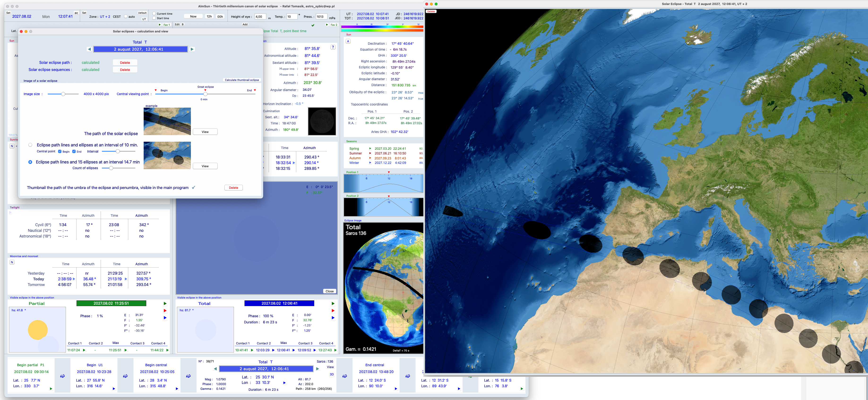This screenshot has width=868, height=400.
Task: Play Fav 1 favorite position
Action: point(160,25)
